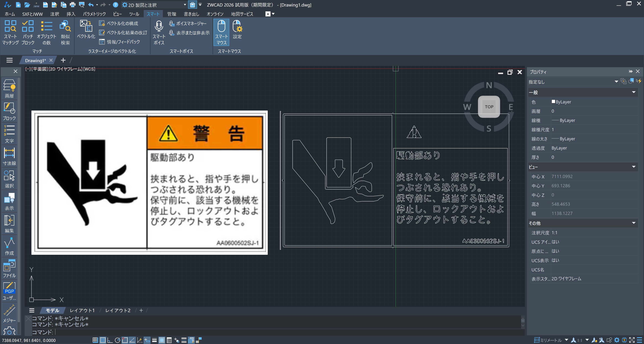Open the ブロック palette in sidebar
This screenshot has width=644, height=344.
10,111
